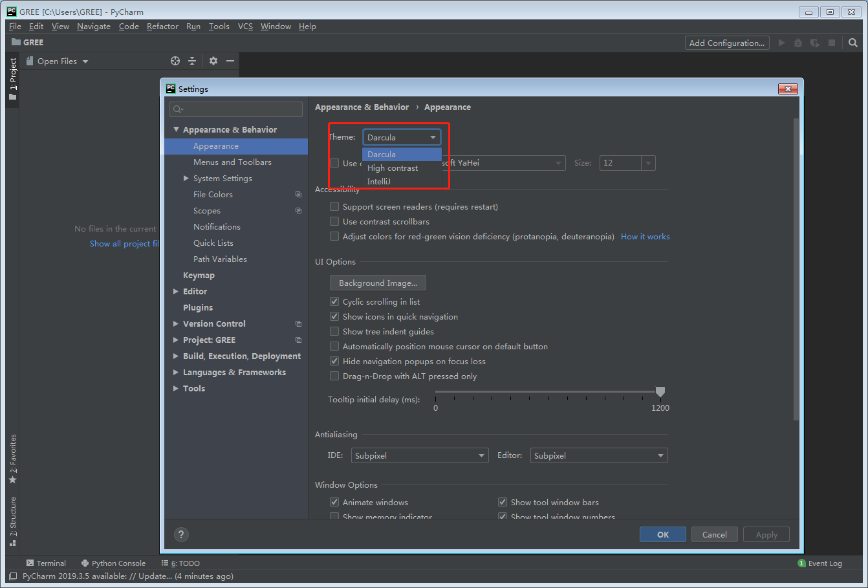868x588 pixels.
Task: Open Editor antialiasing Subpixel dropdown
Action: coord(599,455)
